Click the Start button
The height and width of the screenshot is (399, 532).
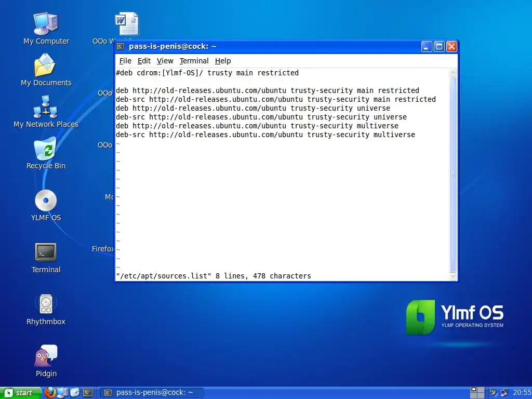point(20,393)
